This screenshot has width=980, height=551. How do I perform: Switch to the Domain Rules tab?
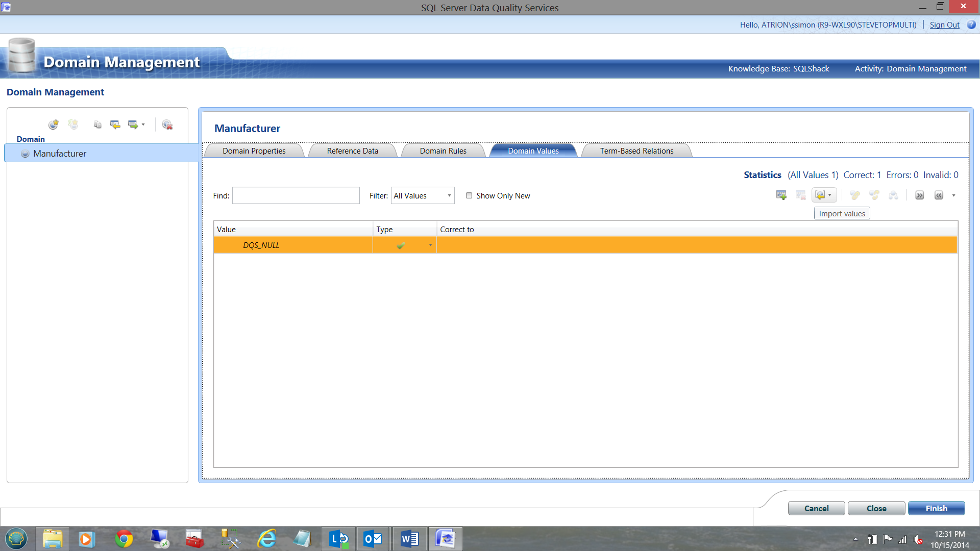(443, 151)
